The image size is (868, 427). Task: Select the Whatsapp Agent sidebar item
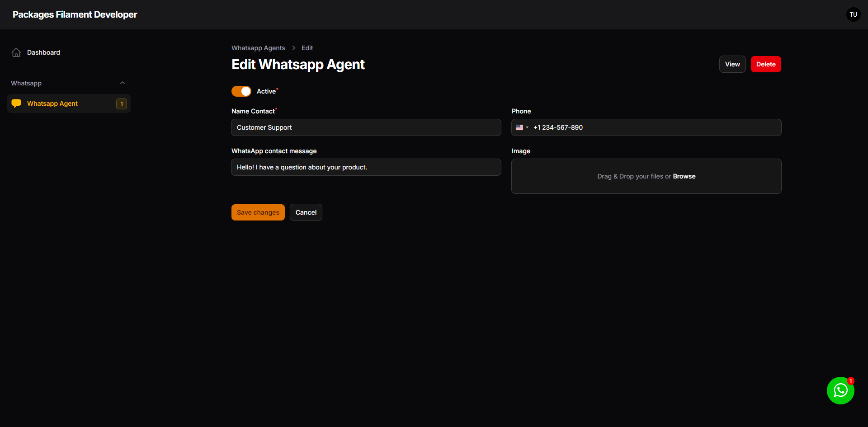(x=69, y=103)
